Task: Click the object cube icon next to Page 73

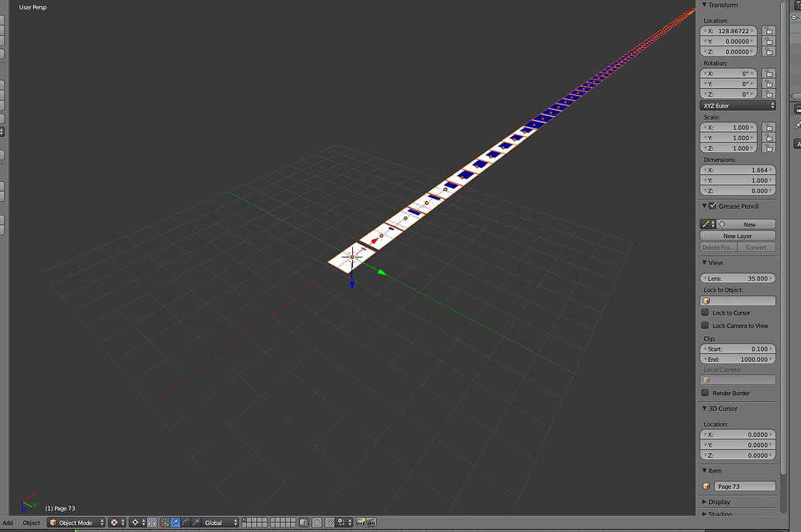Action: [706, 486]
